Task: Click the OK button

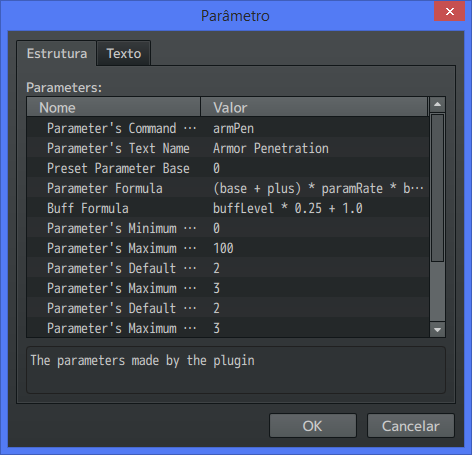Action: click(313, 426)
